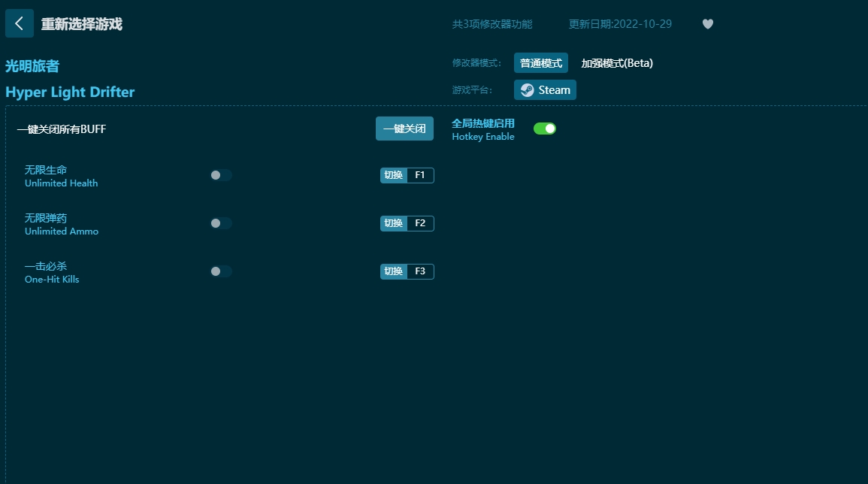Click 切换 button for One-Hit Kills
The height and width of the screenshot is (484, 868).
pos(394,271)
